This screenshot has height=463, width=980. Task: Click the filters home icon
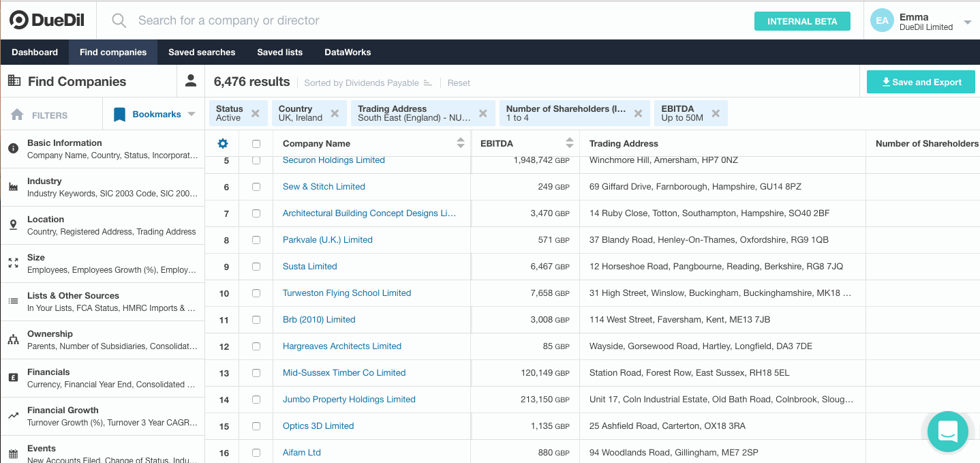[x=18, y=115]
